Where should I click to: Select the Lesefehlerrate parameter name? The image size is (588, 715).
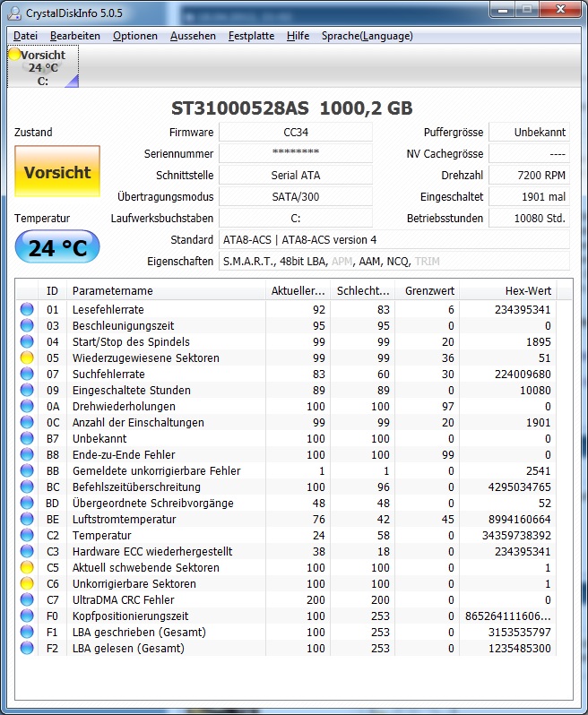108,309
